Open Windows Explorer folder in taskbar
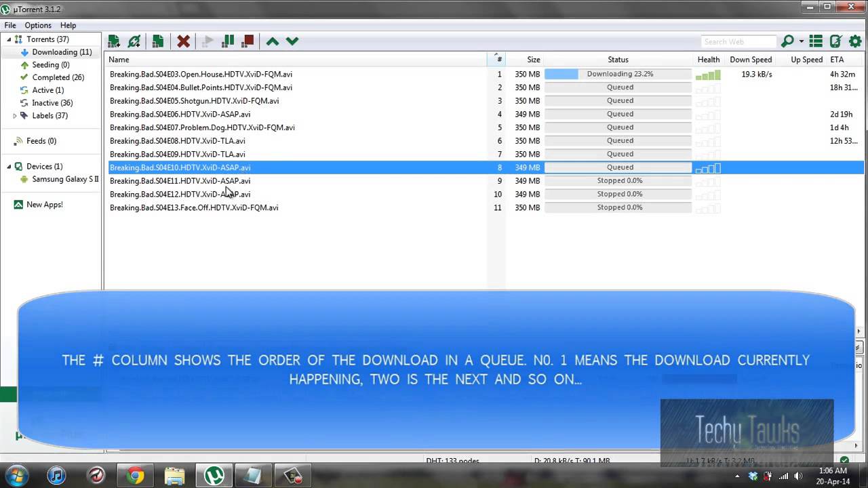The height and width of the screenshot is (488, 868). pos(174,476)
